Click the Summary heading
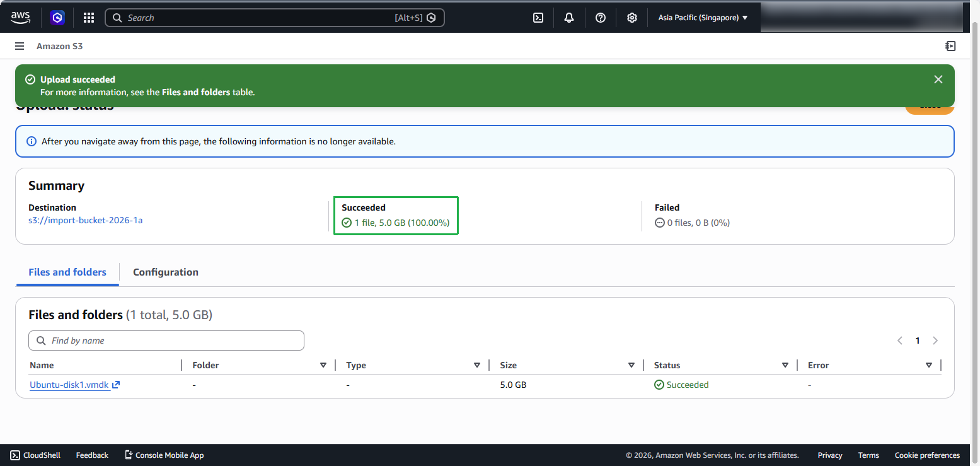This screenshot has width=980, height=466. point(57,185)
